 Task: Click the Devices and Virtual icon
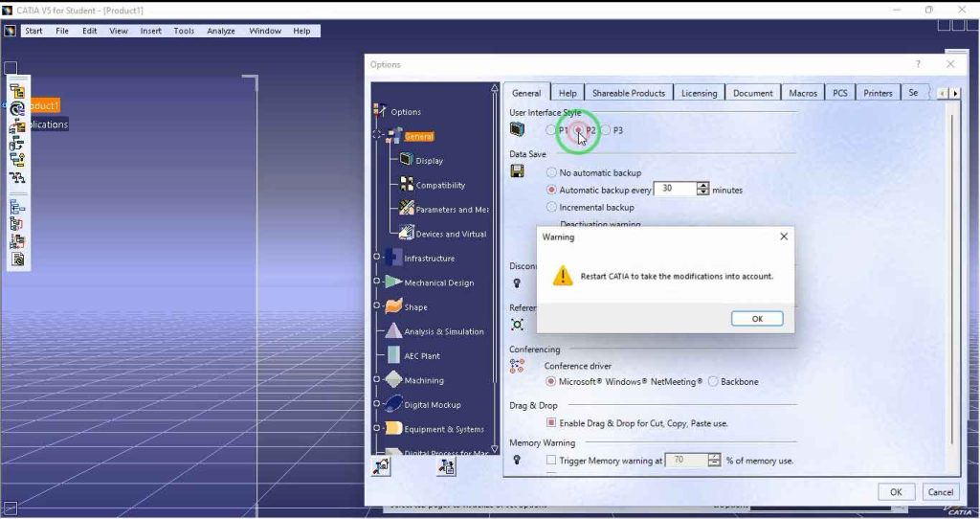point(406,234)
